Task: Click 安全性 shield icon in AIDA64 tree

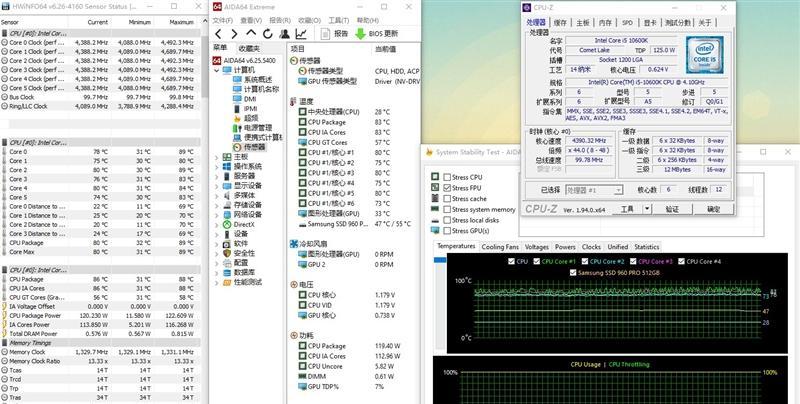Action: coord(227,253)
